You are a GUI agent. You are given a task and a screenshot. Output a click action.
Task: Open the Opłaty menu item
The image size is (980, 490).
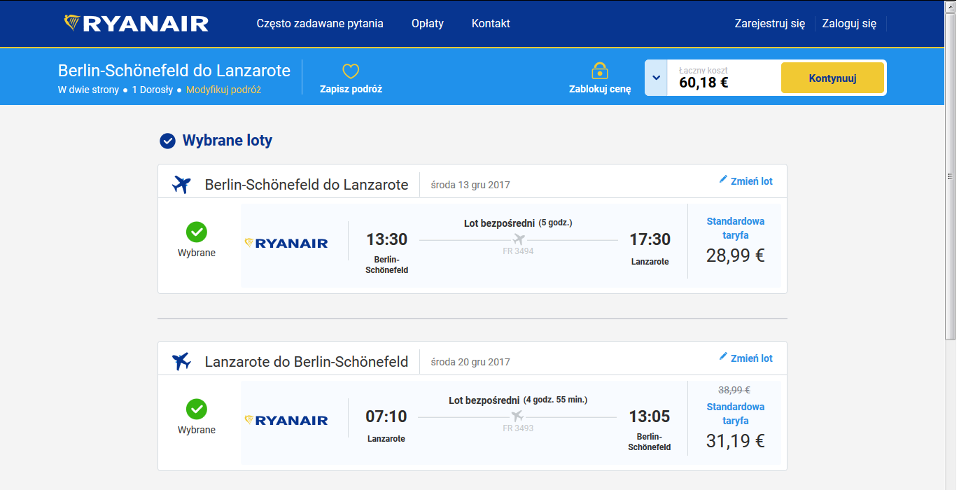(428, 23)
